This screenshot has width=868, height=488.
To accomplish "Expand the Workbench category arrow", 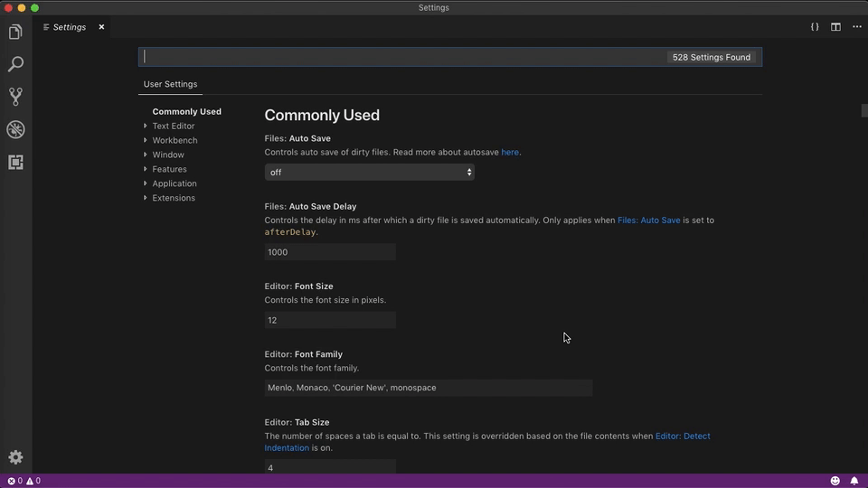I will pos(145,140).
